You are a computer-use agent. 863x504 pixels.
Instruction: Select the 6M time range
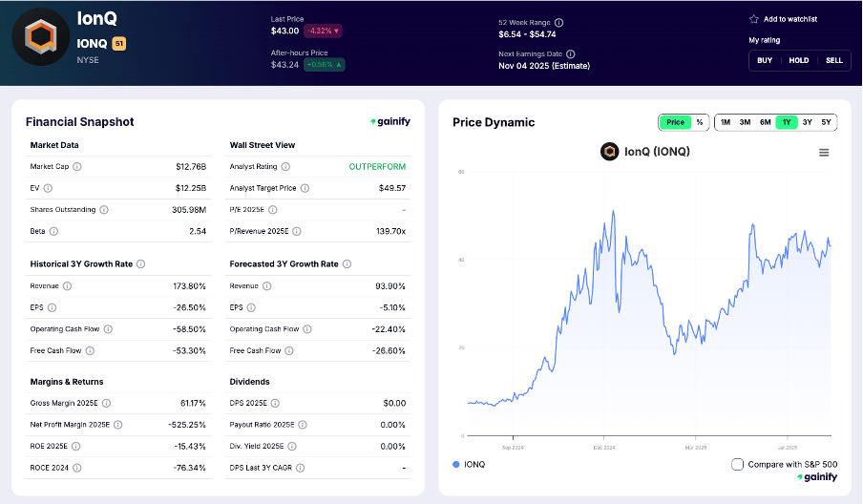pyautogui.click(x=766, y=122)
